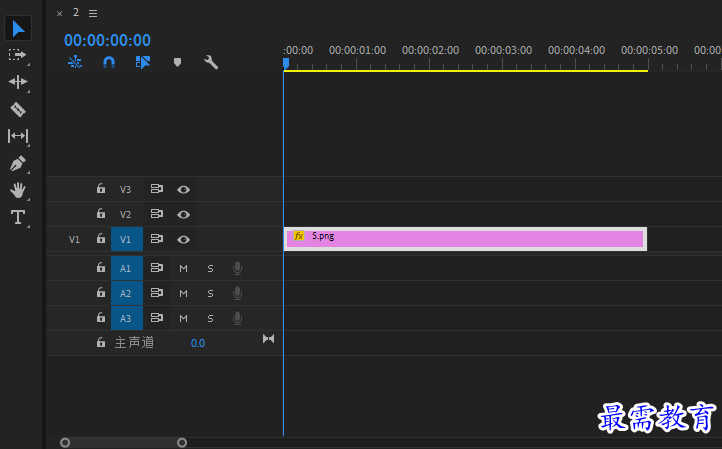Click right handle of horizontal zoom scrollbar
This screenshot has width=722, height=449.
[x=182, y=443]
